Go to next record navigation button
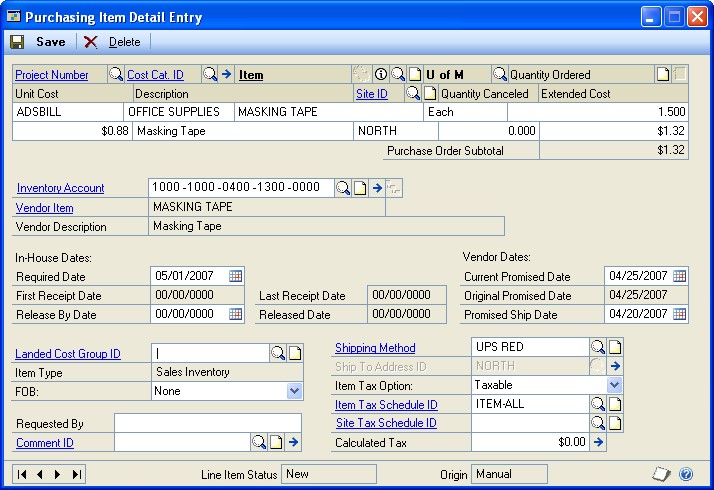 (57, 475)
